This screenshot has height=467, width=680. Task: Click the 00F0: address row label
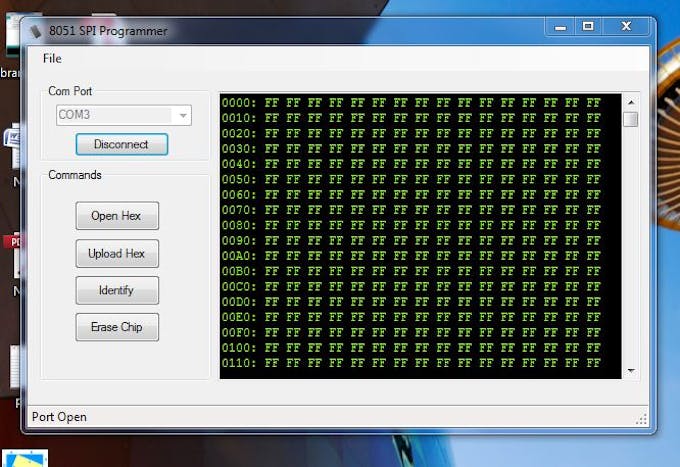[239, 333]
